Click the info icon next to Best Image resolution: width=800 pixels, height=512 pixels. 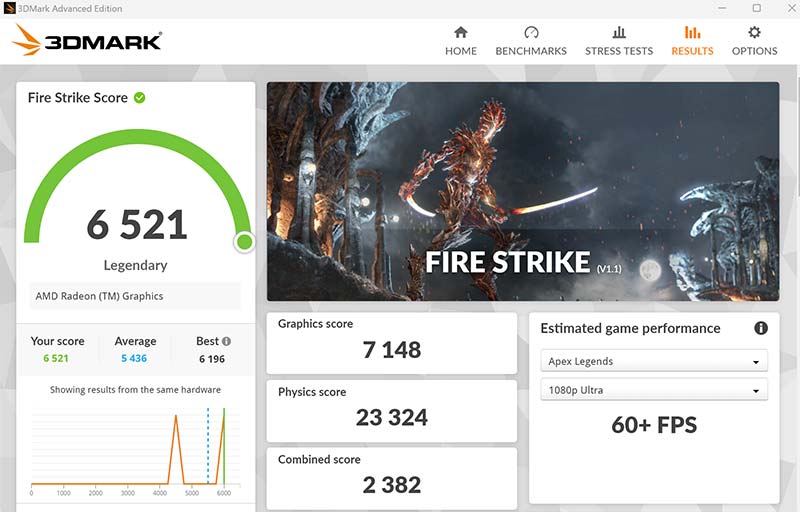pos(227,341)
